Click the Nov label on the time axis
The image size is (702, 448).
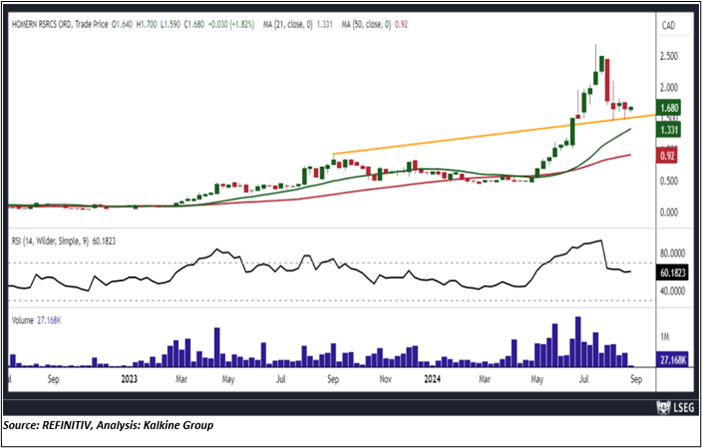(x=385, y=379)
